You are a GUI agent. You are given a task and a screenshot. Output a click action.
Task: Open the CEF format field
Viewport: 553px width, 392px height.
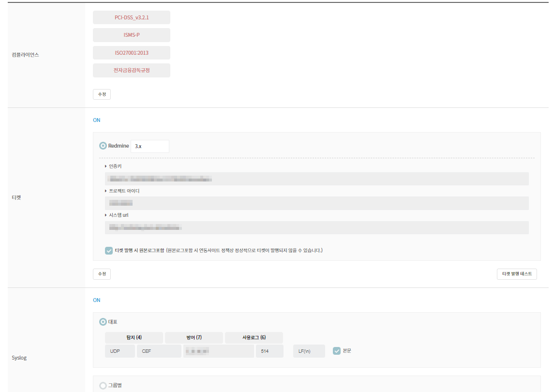pos(159,351)
